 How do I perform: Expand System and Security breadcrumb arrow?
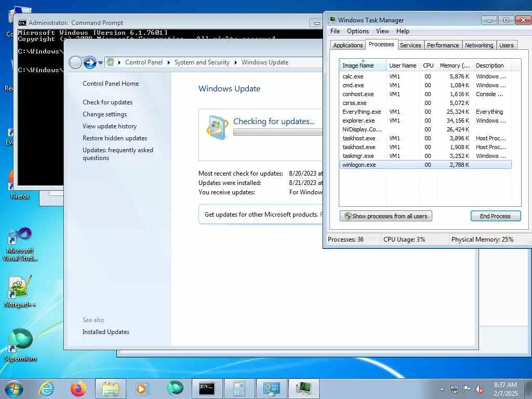(x=235, y=62)
